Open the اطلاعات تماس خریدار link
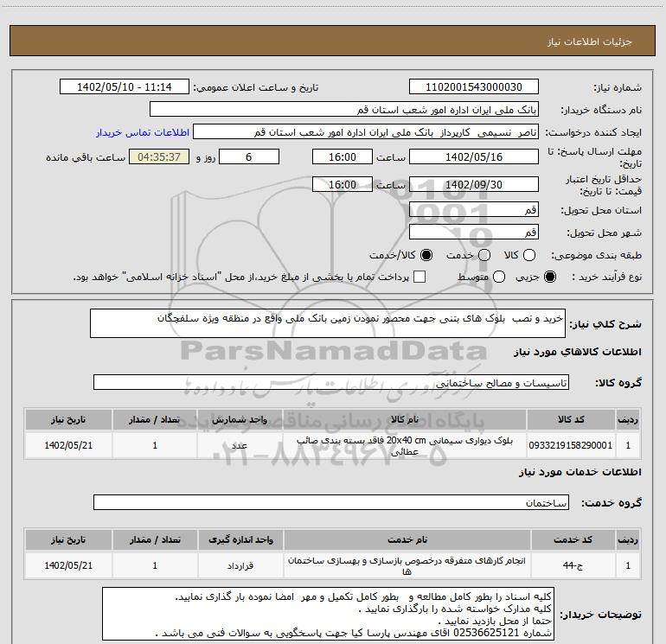666x644 pixels. (143, 132)
